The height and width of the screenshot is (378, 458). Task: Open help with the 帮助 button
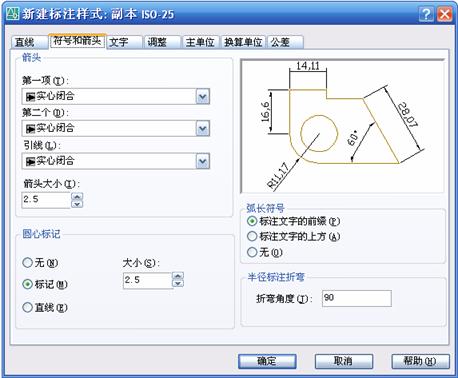pos(420,361)
